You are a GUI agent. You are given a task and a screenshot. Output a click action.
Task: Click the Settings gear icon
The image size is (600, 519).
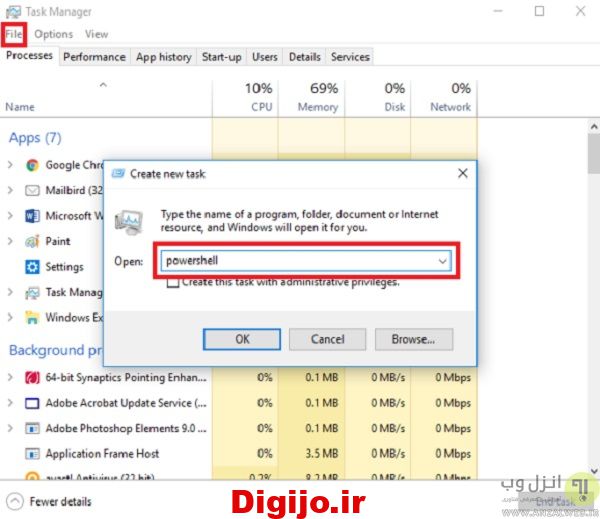(32, 267)
